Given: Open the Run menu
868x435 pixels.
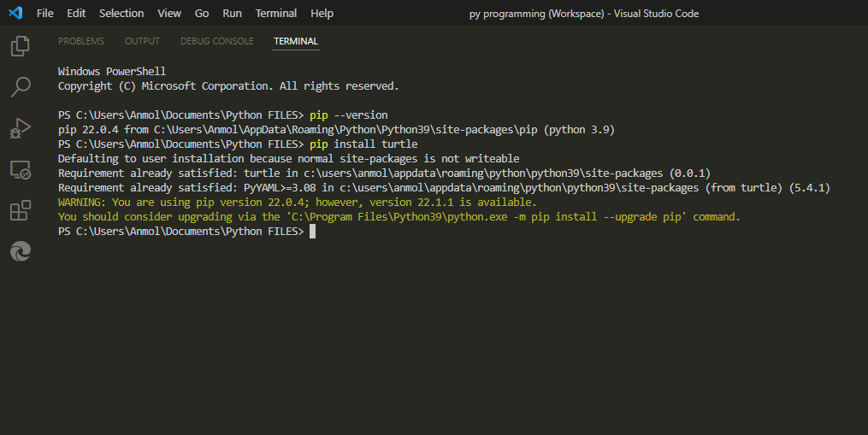Looking at the screenshot, I should pyautogui.click(x=232, y=14).
